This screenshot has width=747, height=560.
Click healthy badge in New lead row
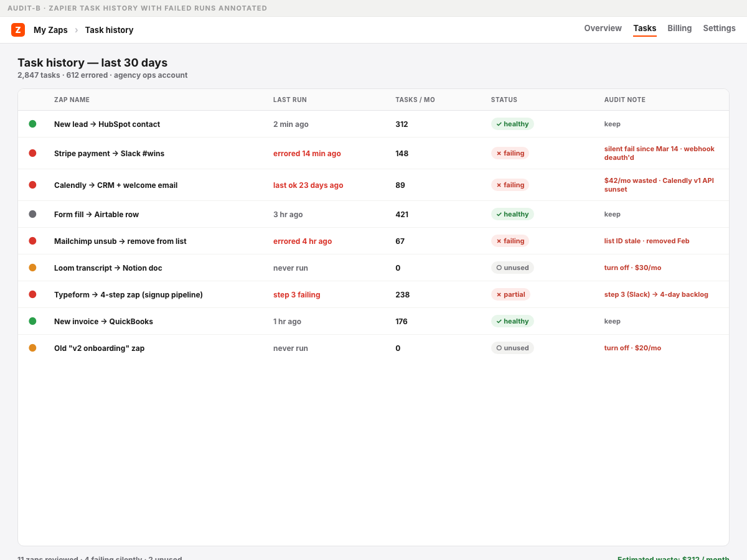pos(512,124)
